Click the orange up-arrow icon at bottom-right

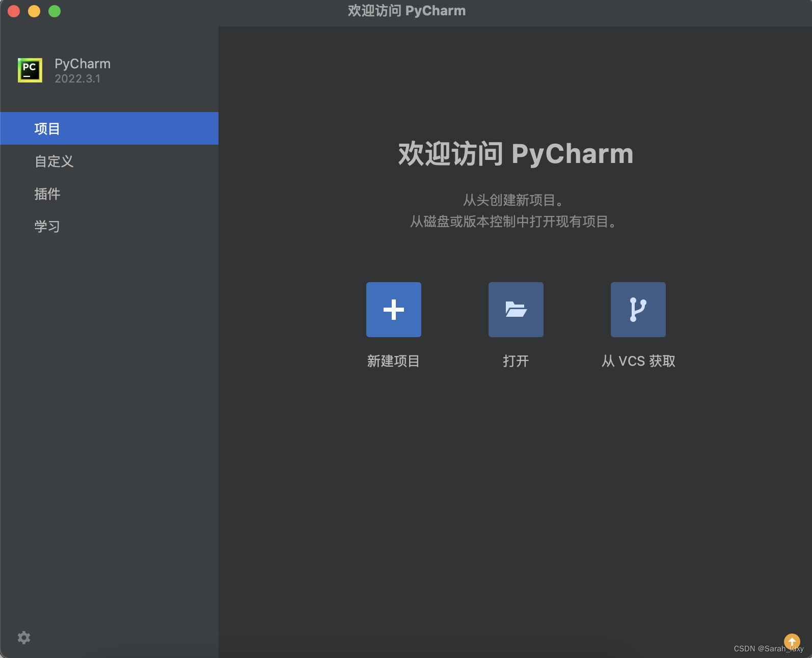[x=792, y=641]
